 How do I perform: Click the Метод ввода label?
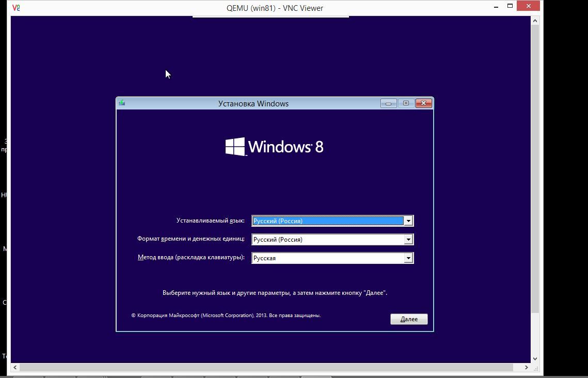click(x=191, y=258)
